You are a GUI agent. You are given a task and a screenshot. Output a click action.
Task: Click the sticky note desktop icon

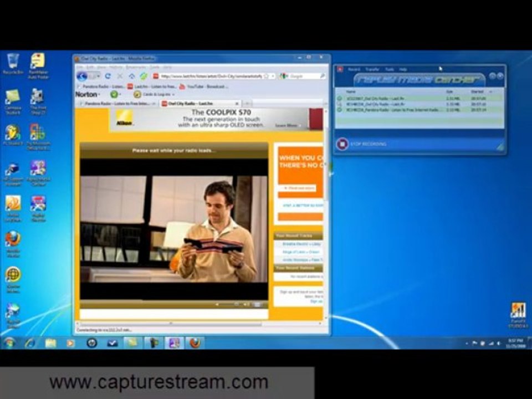pyautogui.click(x=38, y=65)
